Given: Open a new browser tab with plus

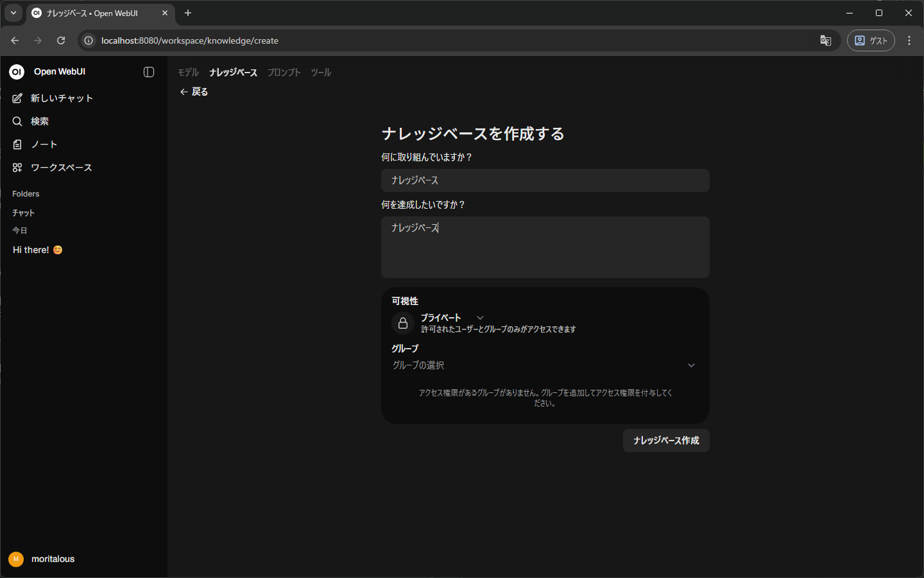Looking at the screenshot, I should tap(188, 13).
